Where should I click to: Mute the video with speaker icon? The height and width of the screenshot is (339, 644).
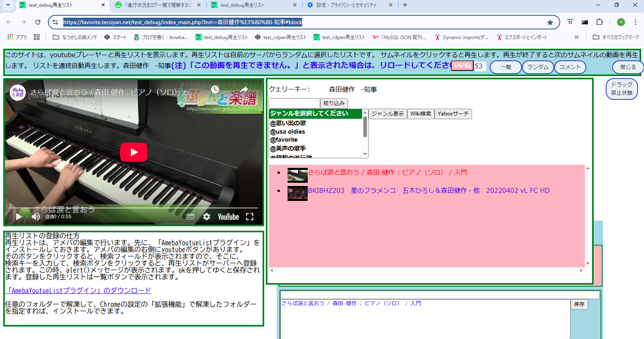(x=36, y=217)
